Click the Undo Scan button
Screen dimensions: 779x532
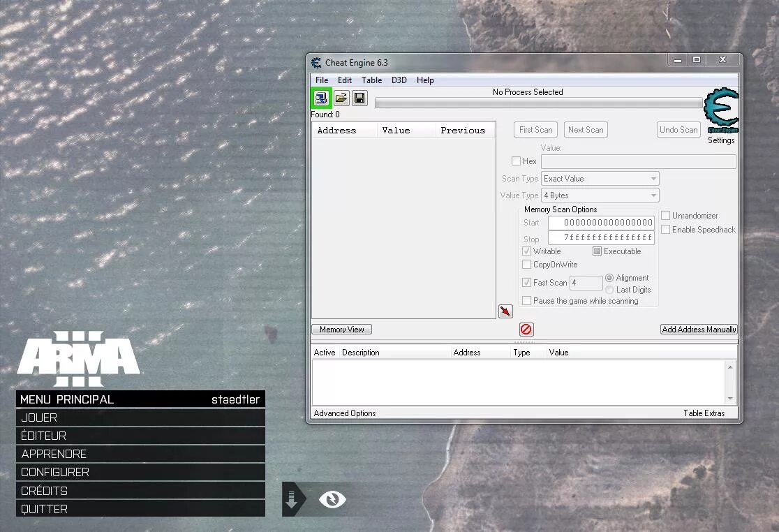point(678,130)
